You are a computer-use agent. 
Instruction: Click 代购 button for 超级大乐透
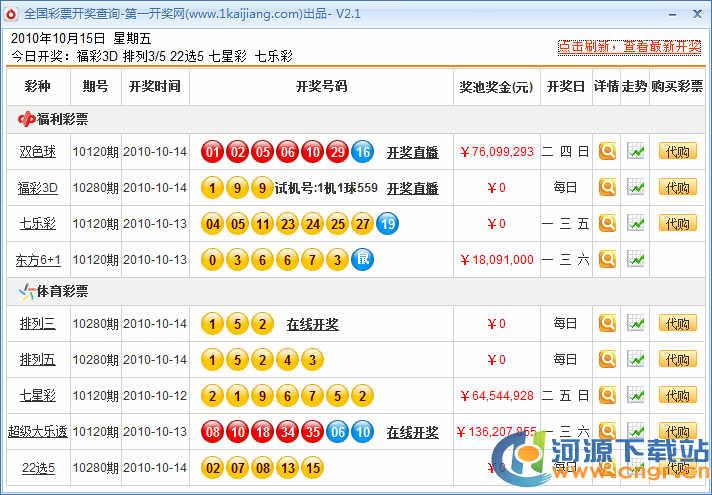tap(677, 431)
